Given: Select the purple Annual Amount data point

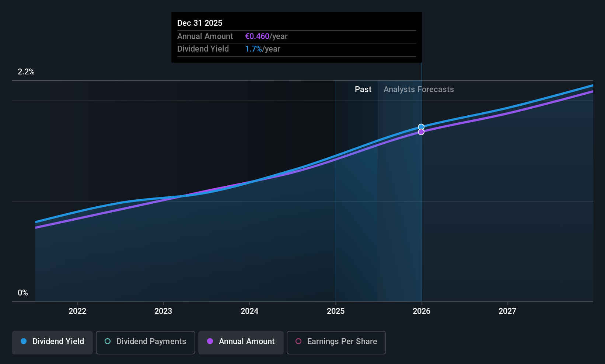Looking at the screenshot, I should click(421, 132).
